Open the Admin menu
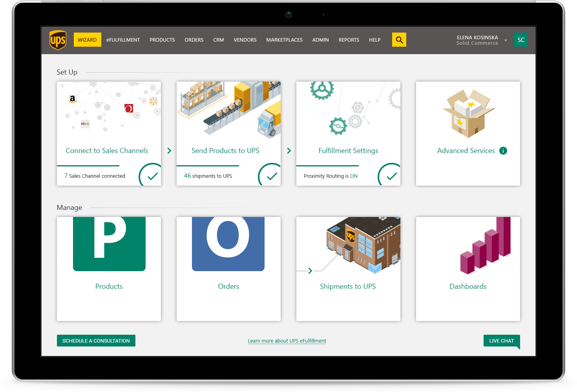The height and width of the screenshot is (392, 577). coord(321,40)
